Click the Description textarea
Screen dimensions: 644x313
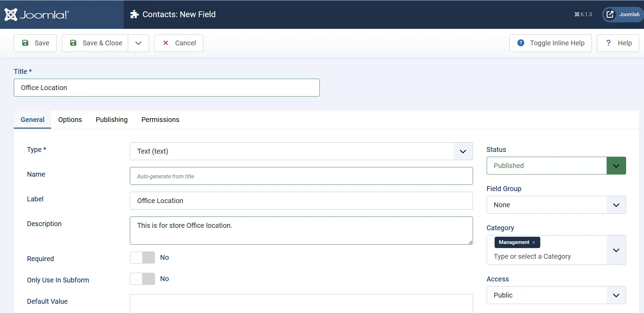(x=301, y=231)
